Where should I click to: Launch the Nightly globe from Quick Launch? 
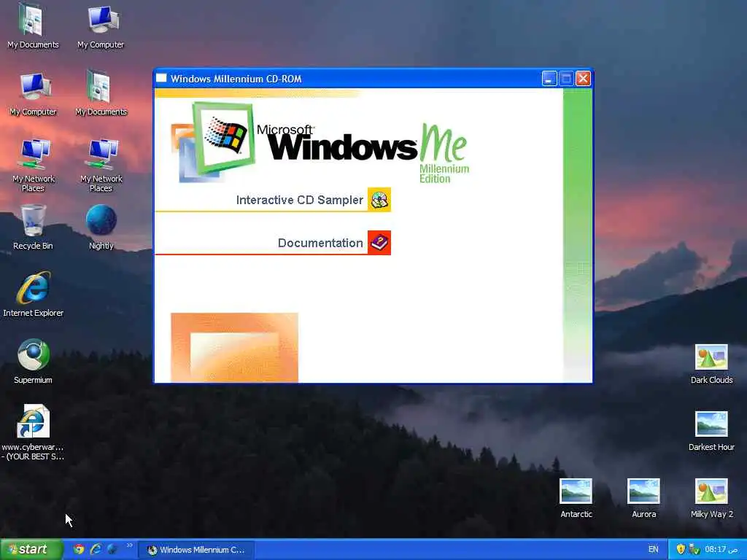point(112,549)
